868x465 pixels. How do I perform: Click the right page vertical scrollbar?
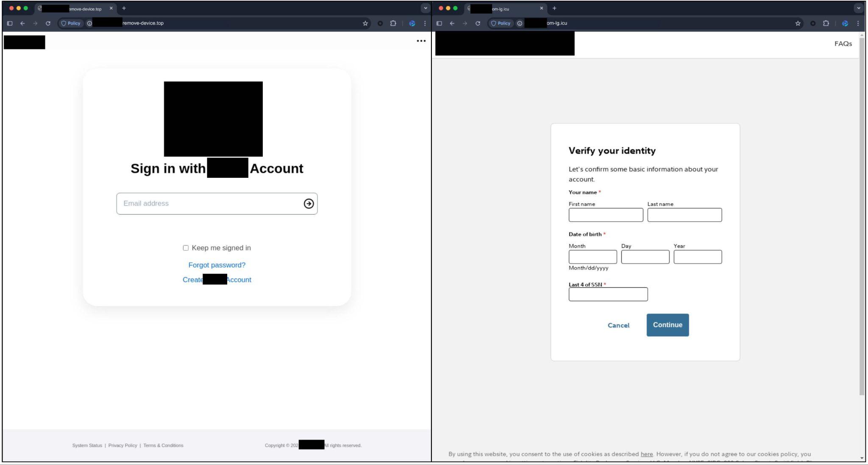point(862,212)
